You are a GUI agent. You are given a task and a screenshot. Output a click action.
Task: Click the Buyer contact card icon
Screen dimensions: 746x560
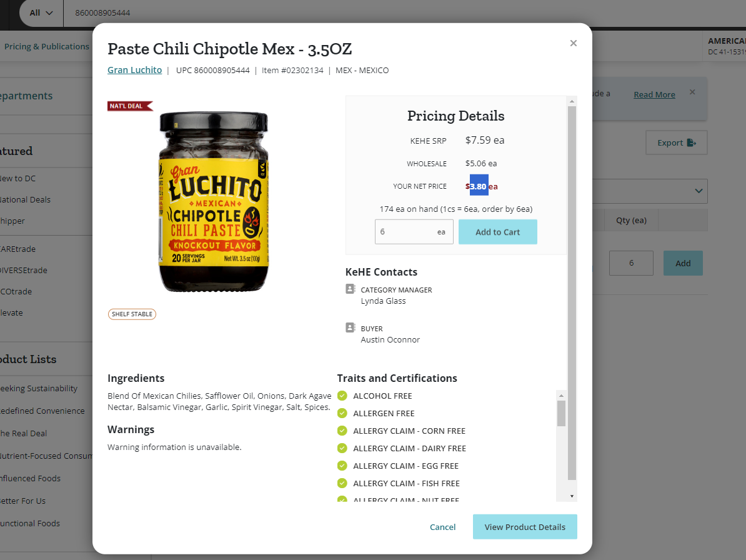(350, 327)
